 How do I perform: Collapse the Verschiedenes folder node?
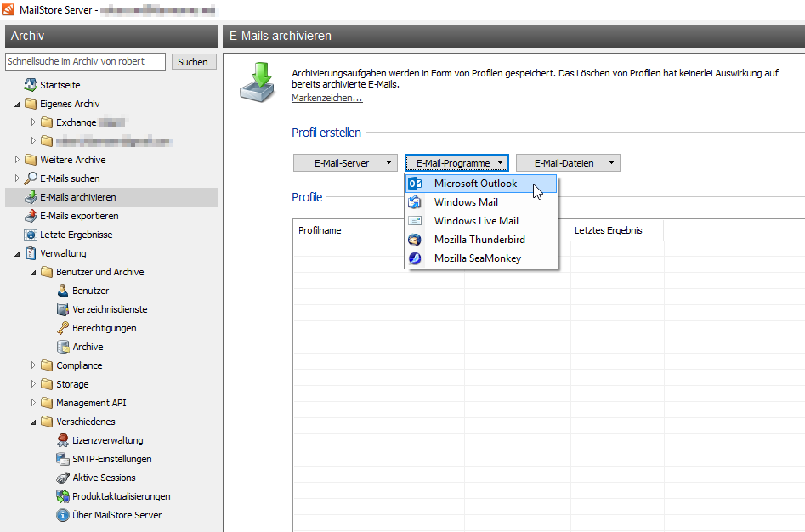coord(33,422)
